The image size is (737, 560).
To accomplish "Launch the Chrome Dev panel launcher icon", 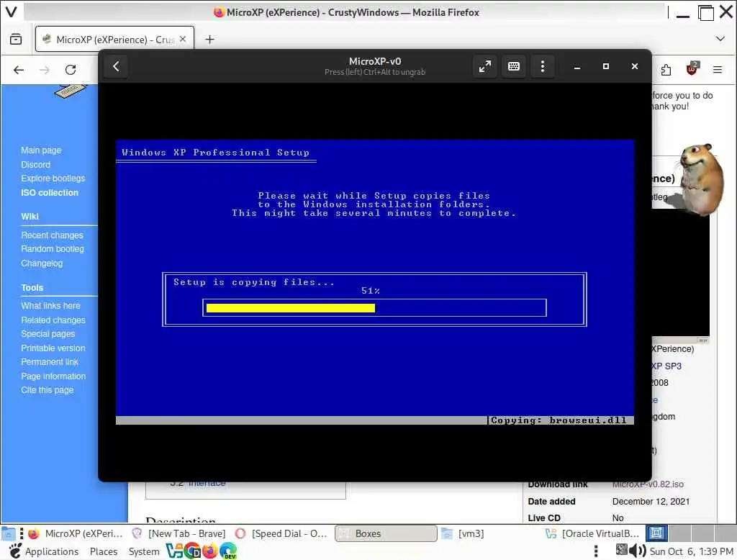I will (x=192, y=551).
